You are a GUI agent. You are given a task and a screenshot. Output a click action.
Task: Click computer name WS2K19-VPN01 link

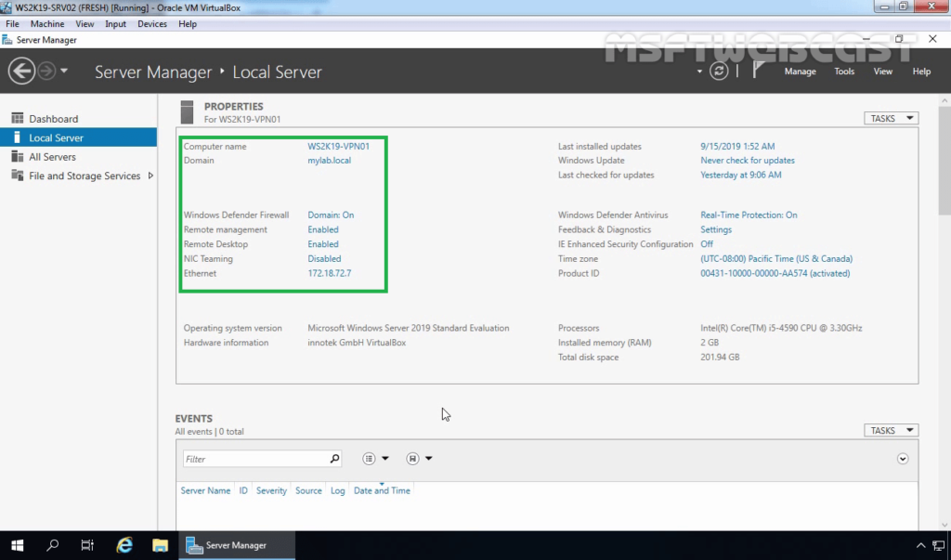(x=338, y=146)
